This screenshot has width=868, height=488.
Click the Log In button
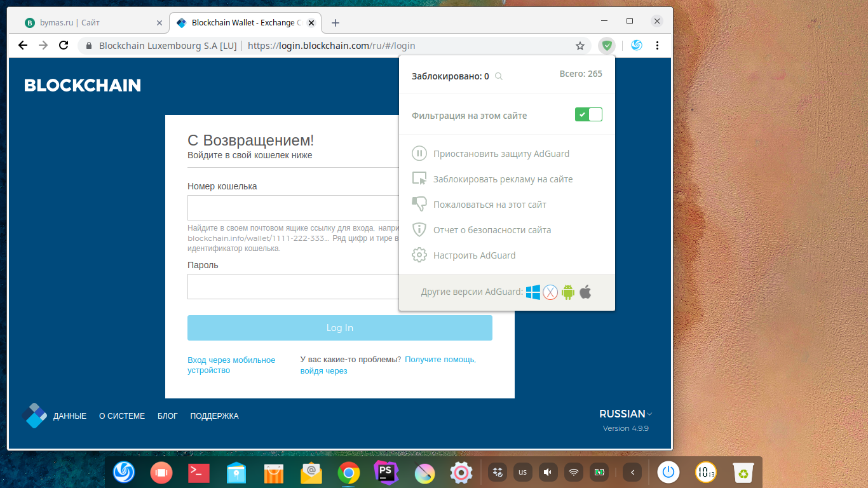[x=340, y=328]
